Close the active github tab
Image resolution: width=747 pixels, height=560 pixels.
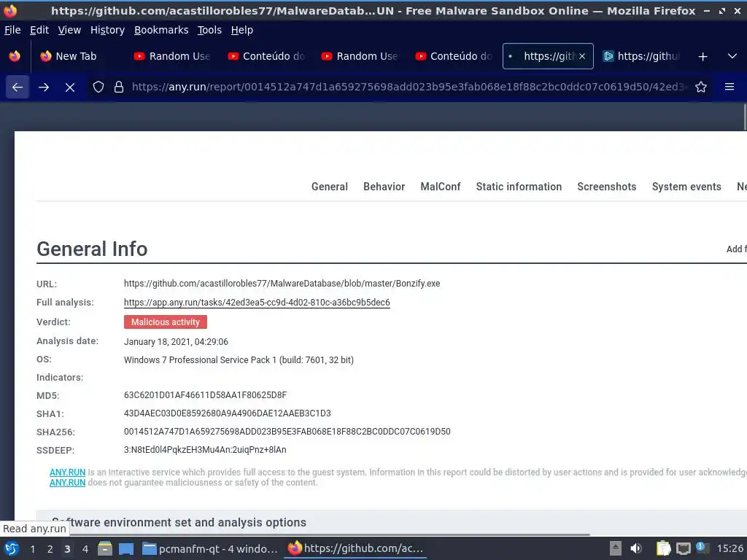[x=582, y=56]
